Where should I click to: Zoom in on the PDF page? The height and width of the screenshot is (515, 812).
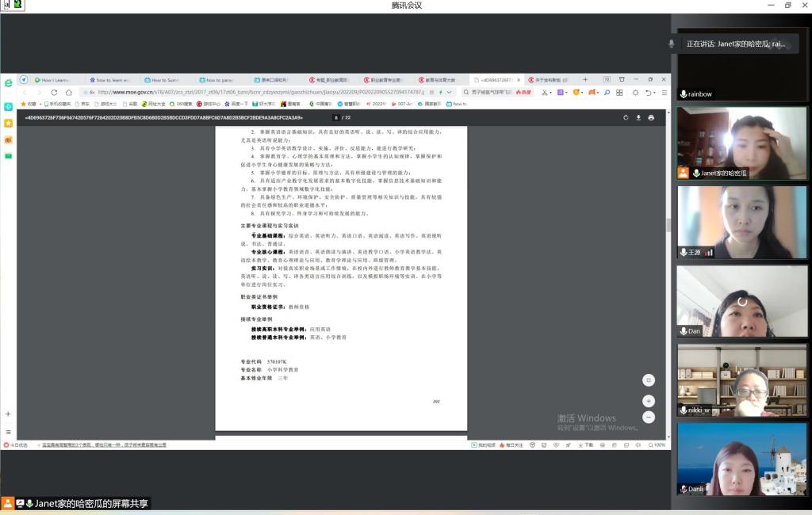point(649,401)
